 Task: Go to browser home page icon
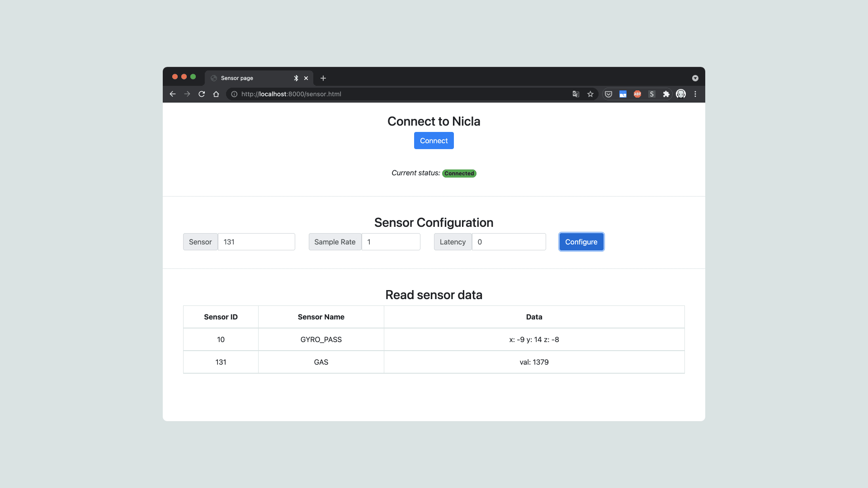pos(216,94)
